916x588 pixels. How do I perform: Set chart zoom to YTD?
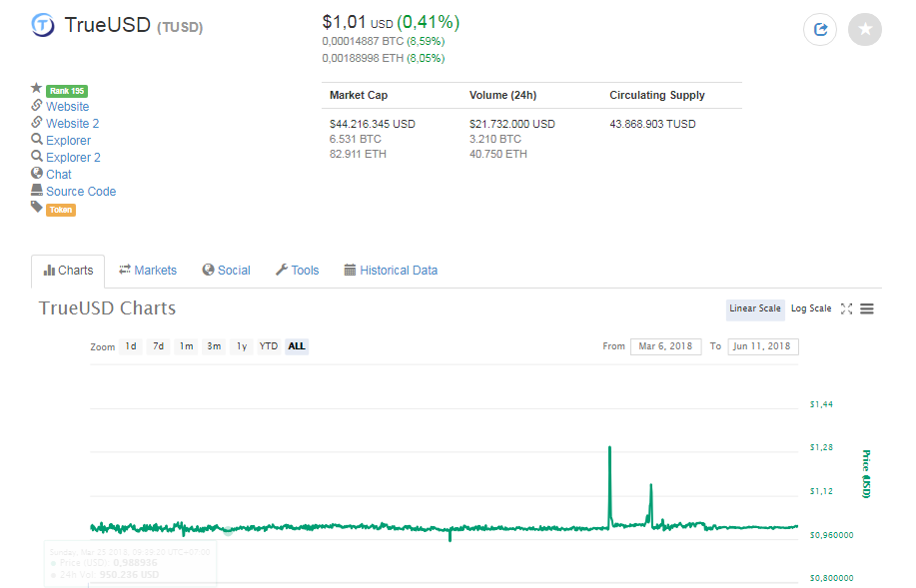point(269,346)
